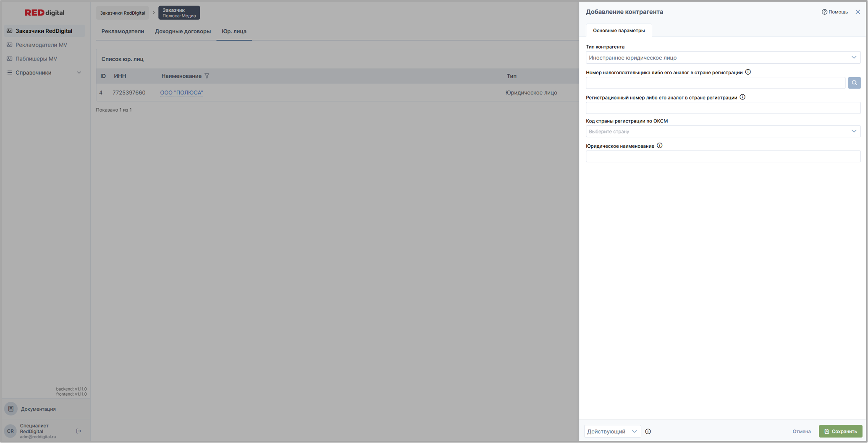Click the info icon beside taxpayer number label
Viewport: 868px width, 443px height.
coord(748,72)
